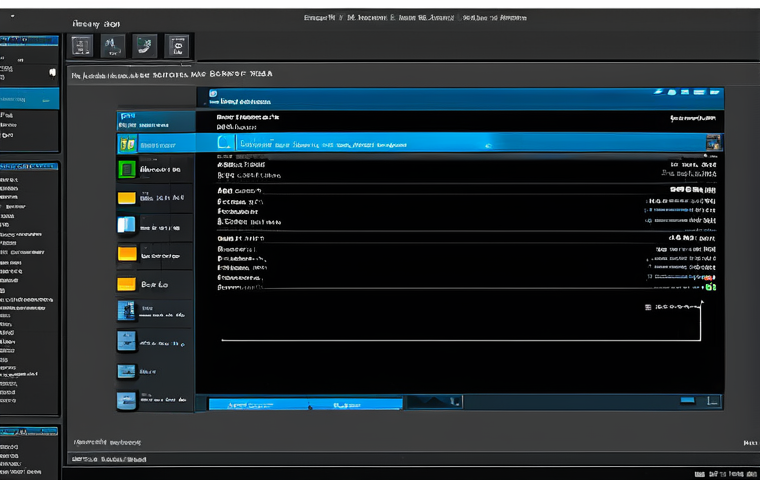Click the small thumbnail icon ending the highlighted row

(x=713, y=143)
